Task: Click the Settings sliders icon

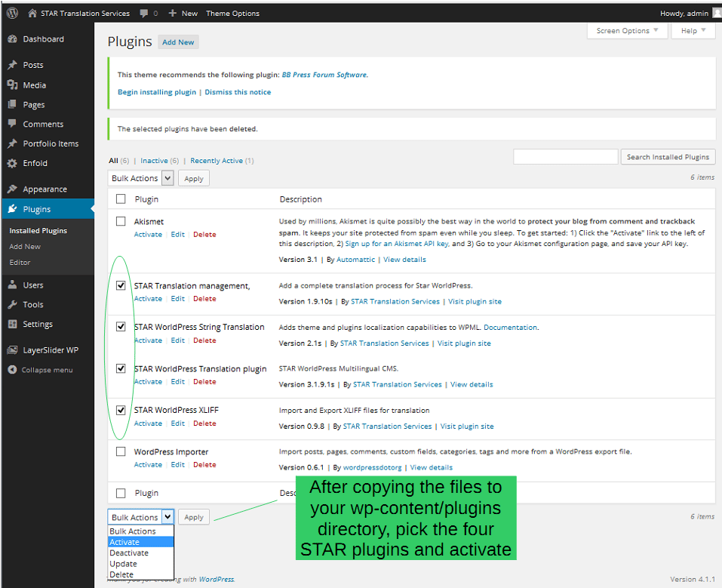Action: pyautogui.click(x=12, y=324)
